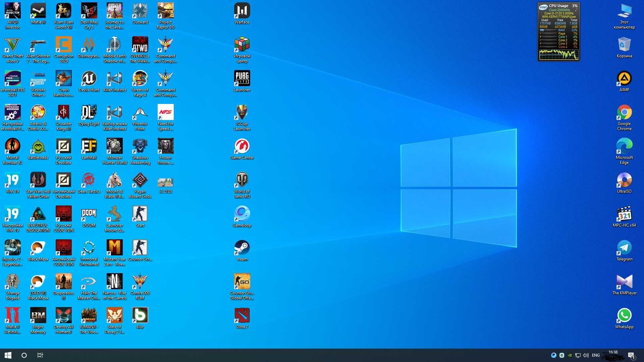Screen dimensions: 644x362
Task: Launch Telegram from the desktop
Action: [x=625, y=250]
